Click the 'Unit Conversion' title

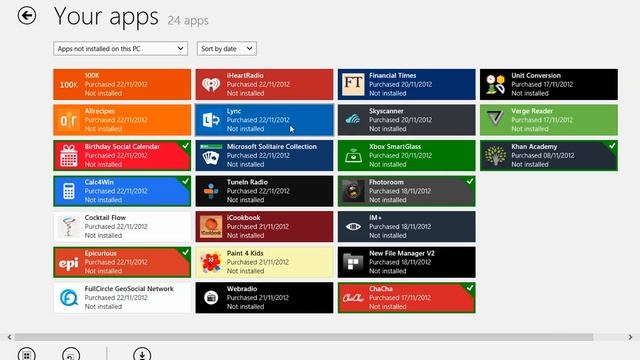click(536, 76)
